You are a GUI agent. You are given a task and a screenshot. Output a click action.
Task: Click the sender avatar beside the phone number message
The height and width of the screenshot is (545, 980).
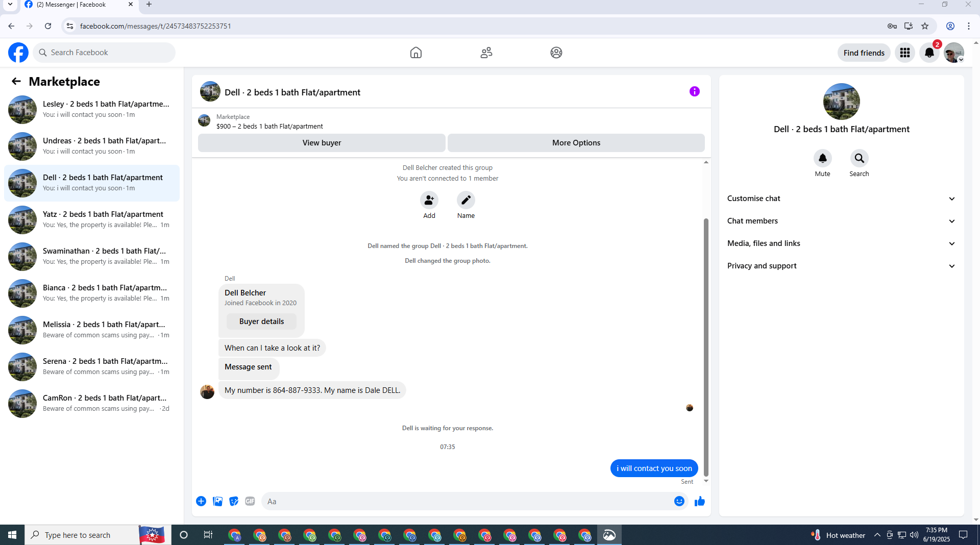[207, 392]
